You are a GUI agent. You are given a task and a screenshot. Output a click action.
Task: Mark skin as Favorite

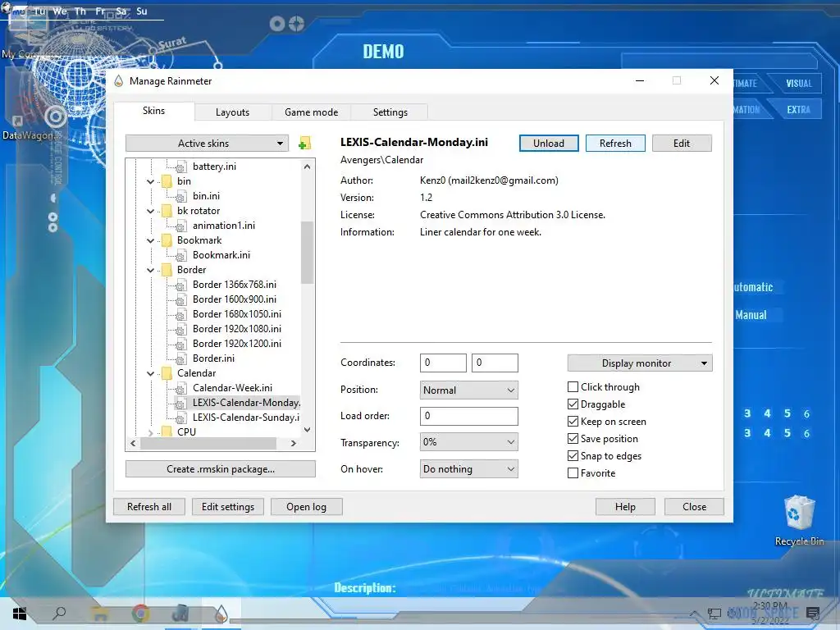(573, 473)
